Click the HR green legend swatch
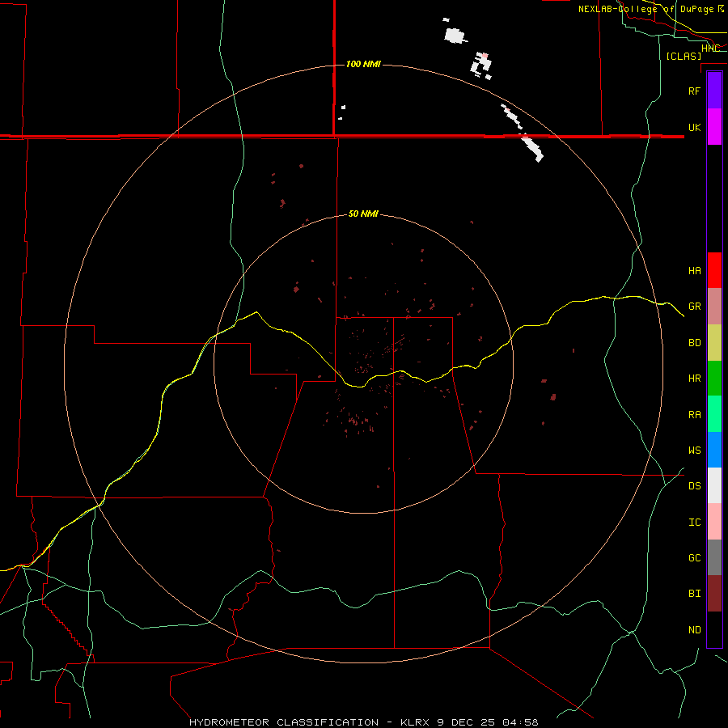 714,379
